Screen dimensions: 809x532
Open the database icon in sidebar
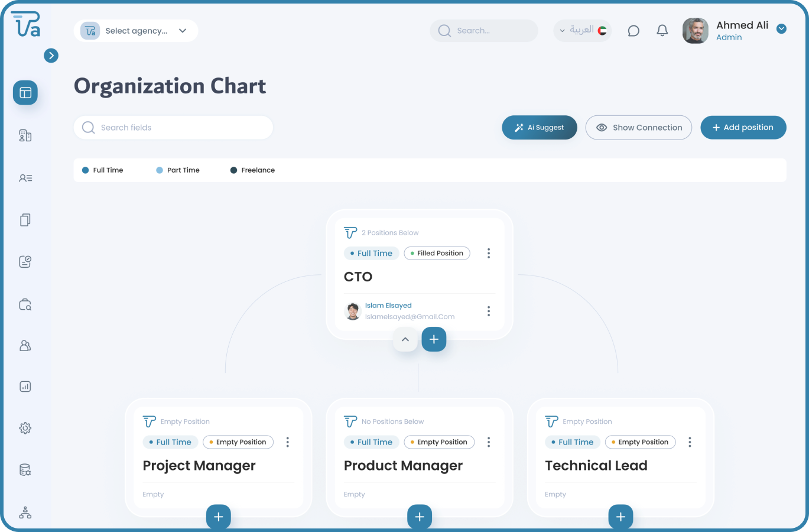click(25, 470)
